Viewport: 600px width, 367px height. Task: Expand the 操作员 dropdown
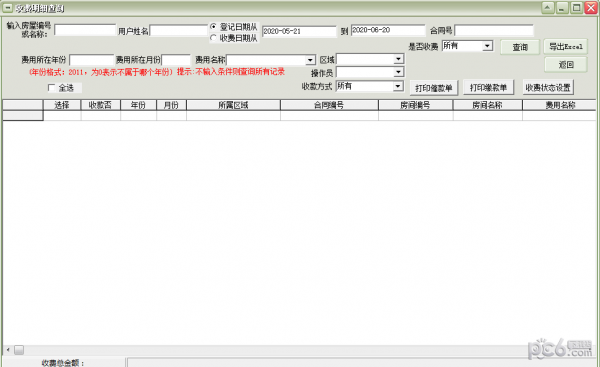[398, 72]
